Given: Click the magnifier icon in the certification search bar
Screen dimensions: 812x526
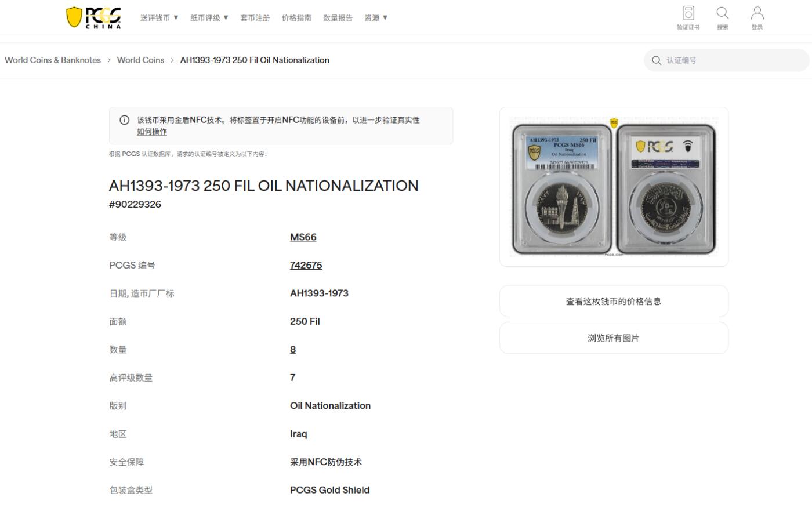Looking at the screenshot, I should (x=656, y=60).
